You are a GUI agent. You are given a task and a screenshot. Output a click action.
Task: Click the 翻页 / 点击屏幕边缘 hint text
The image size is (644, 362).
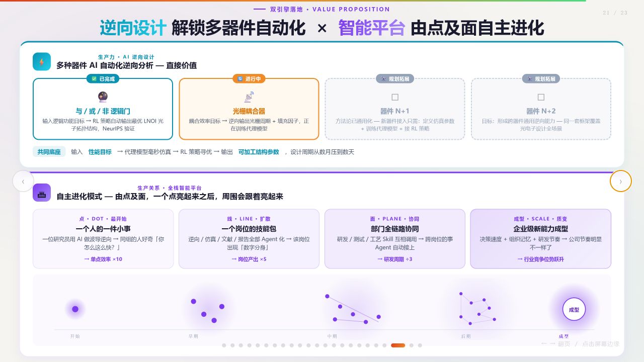[580, 344]
